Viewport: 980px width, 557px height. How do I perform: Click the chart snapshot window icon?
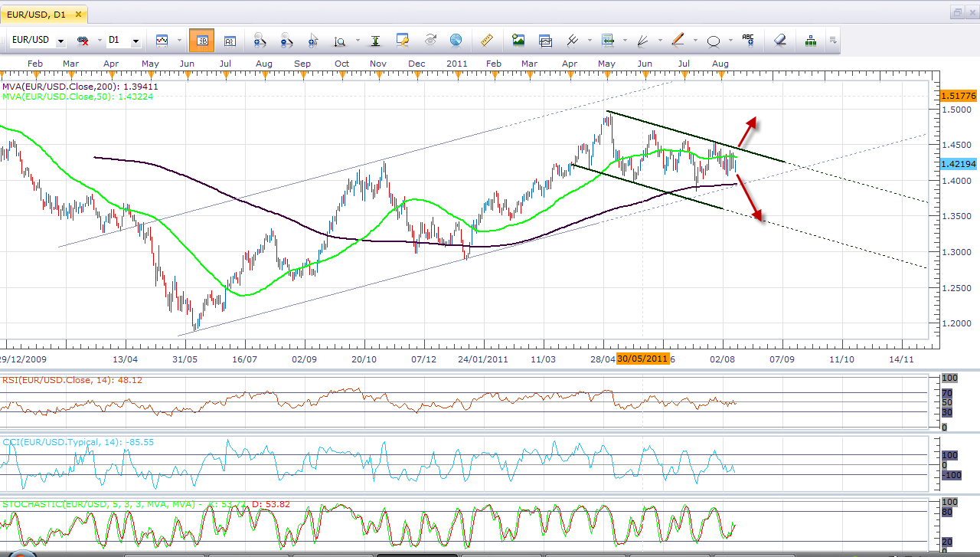click(546, 40)
